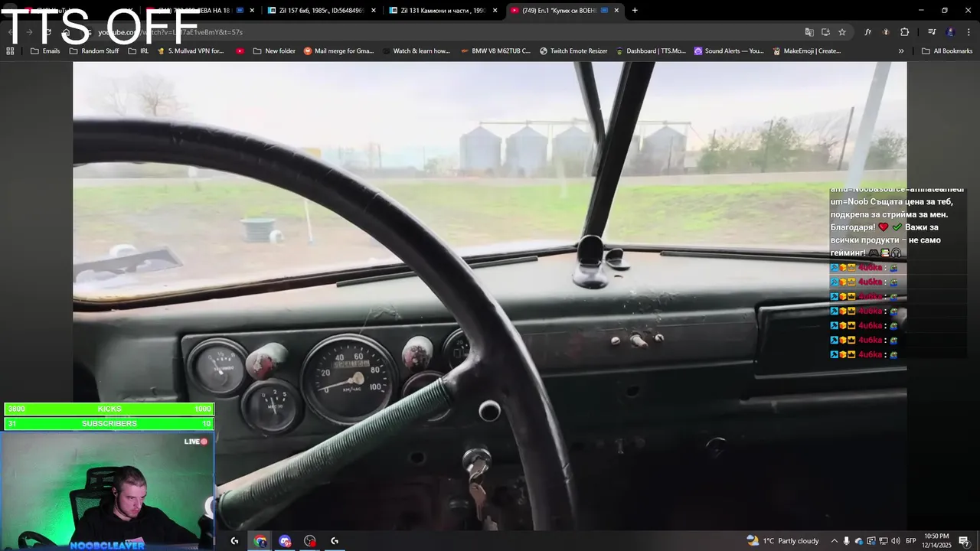Click the LIVE indicator on webcam overlay
This screenshot has height=551, width=980.
pyautogui.click(x=196, y=442)
